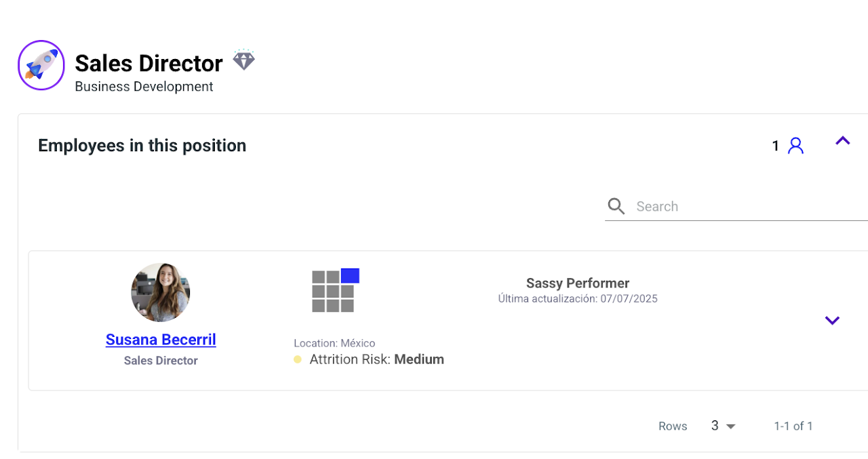
Task: Select the Sassy Performer label
Action: click(x=578, y=283)
